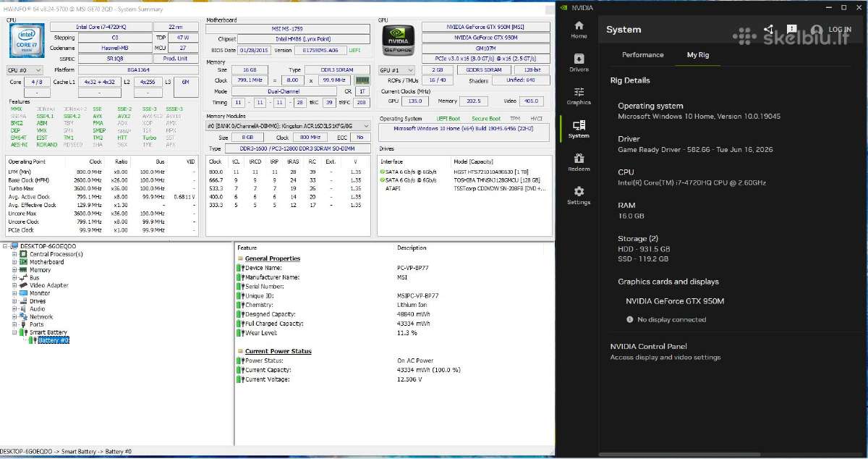Click the SSD - 119.2 GB storage entry
Viewport: 868px width, 459px height.
(643, 258)
